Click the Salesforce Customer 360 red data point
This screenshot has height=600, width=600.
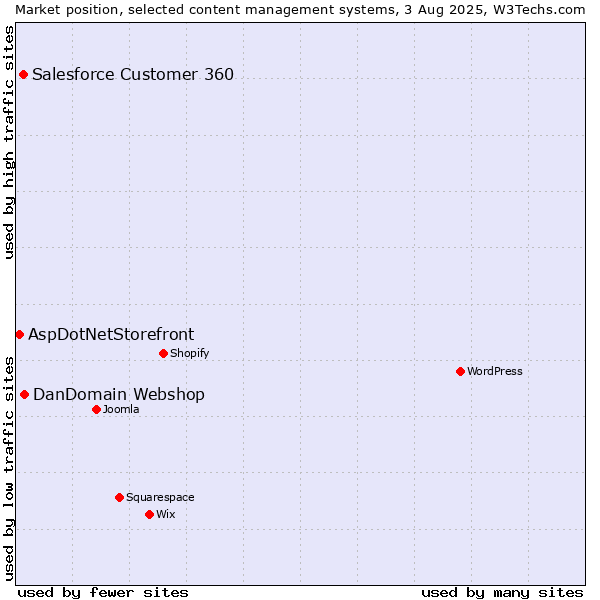(x=23, y=75)
